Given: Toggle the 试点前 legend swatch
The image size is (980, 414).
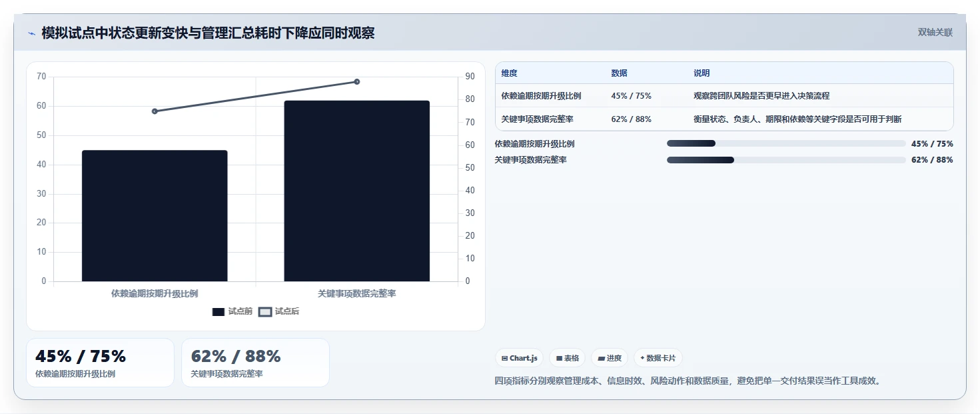Looking at the screenshot, I should tap(219, 311).
